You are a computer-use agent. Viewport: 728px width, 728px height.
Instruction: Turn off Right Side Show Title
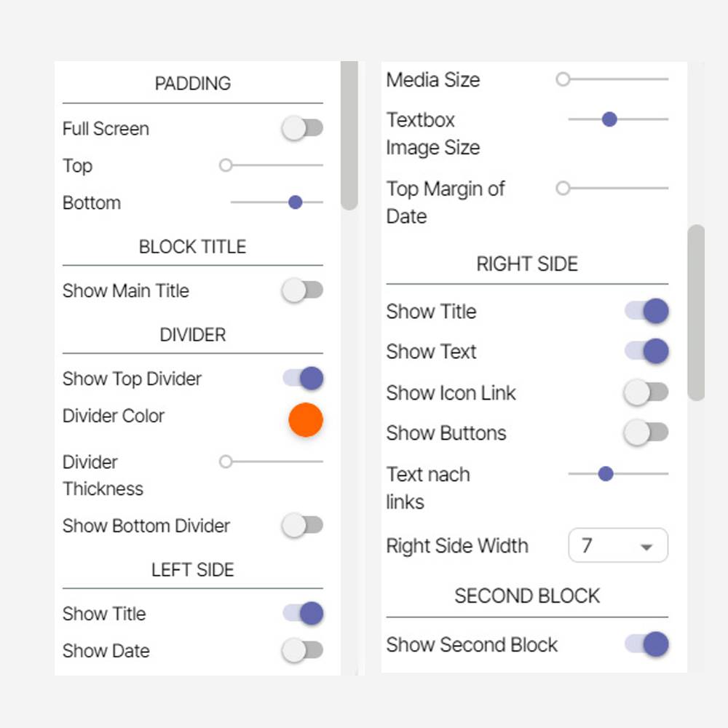point(646,312)
